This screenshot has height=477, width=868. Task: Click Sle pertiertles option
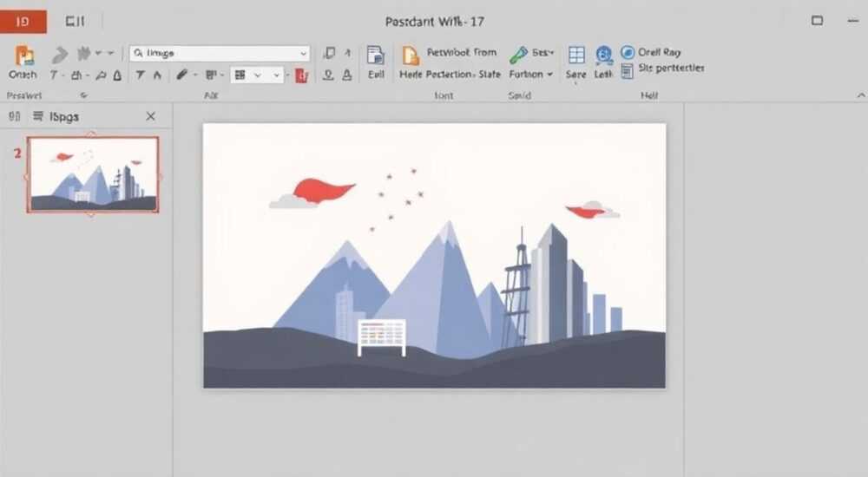[x=671, y=68]
